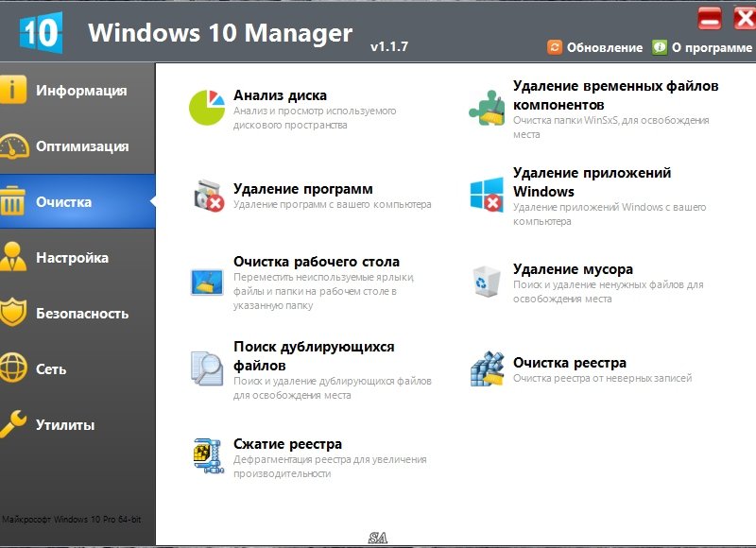Screen dimensions: 756x548
Task: Click the Сеть globe icon
Action: [13, 368]
